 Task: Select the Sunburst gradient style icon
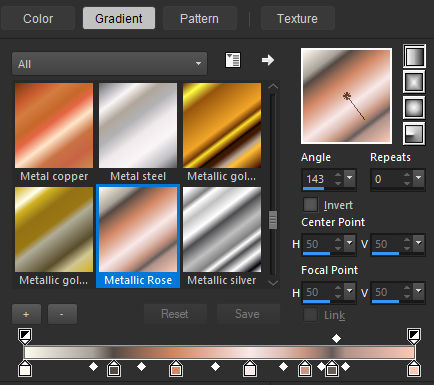click(x=414, y=108)
